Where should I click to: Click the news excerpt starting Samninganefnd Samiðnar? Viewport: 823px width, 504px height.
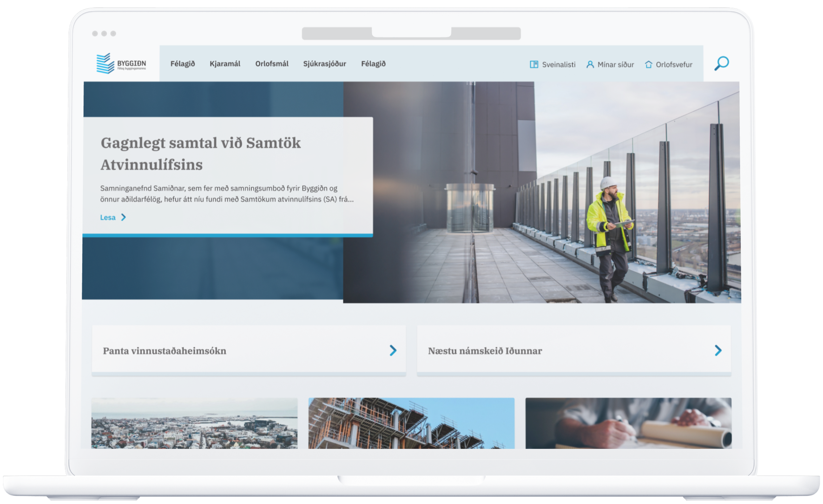tap(227, 194)
